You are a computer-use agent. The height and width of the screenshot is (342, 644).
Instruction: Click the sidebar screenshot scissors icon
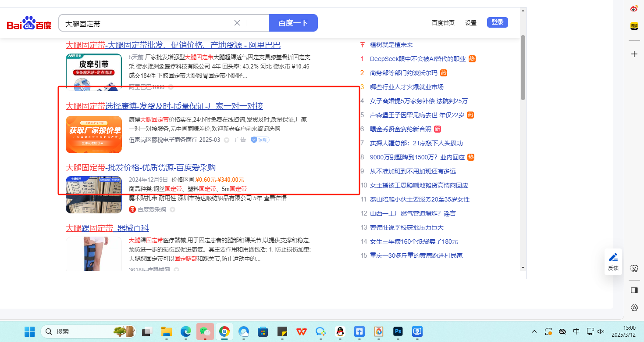pyautogui.click(x=634, y=268)
